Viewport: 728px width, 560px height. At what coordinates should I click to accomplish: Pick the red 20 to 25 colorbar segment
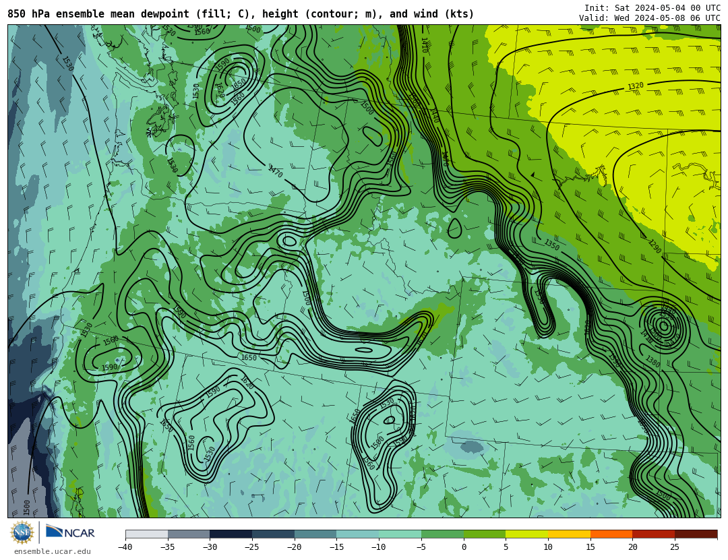(x=654, y=534)
